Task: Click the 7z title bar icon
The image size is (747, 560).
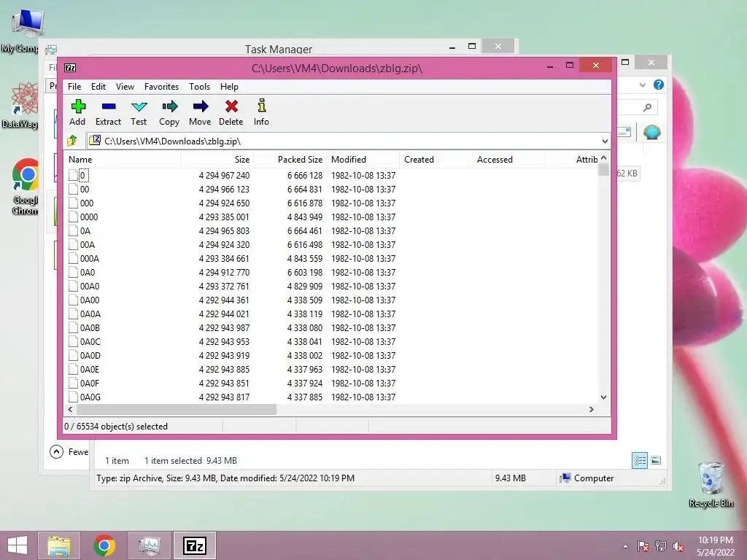Action: [70, 68]
